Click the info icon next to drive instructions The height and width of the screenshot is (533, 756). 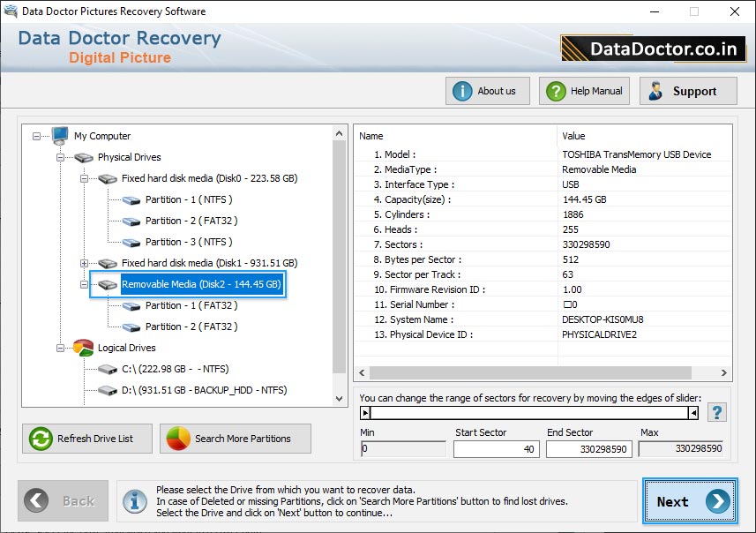pyautogui.click(x=134, y=502)
